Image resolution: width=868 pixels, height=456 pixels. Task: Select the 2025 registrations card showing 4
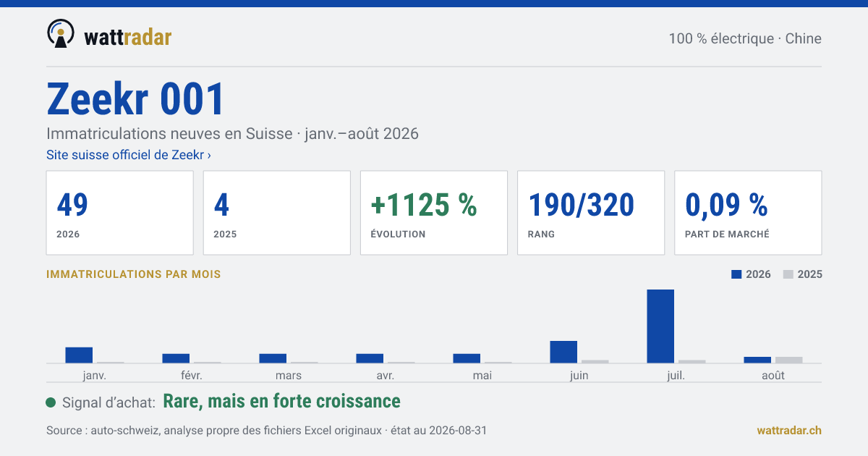click(x=277, y=213)
